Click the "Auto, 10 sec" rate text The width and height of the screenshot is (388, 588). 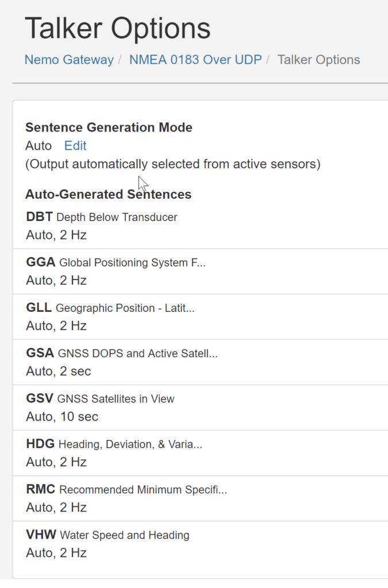tap(62, 417)
